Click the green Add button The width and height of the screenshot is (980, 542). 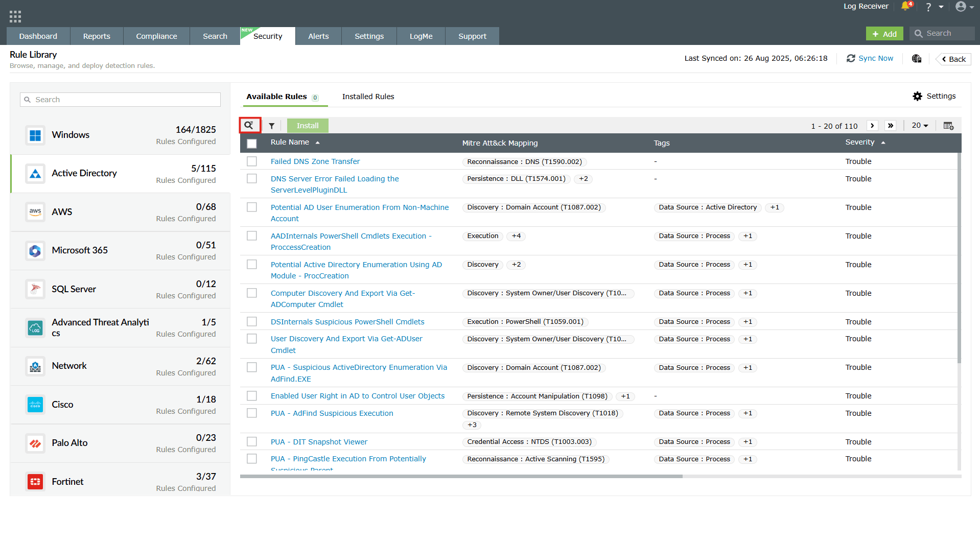point(884,34)
